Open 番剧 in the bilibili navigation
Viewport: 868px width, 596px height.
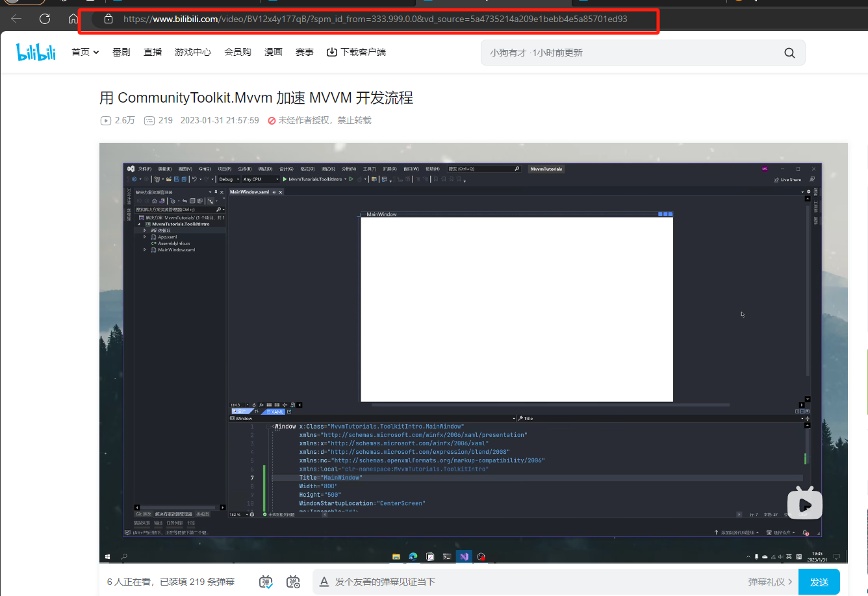[x=121, y=52]
